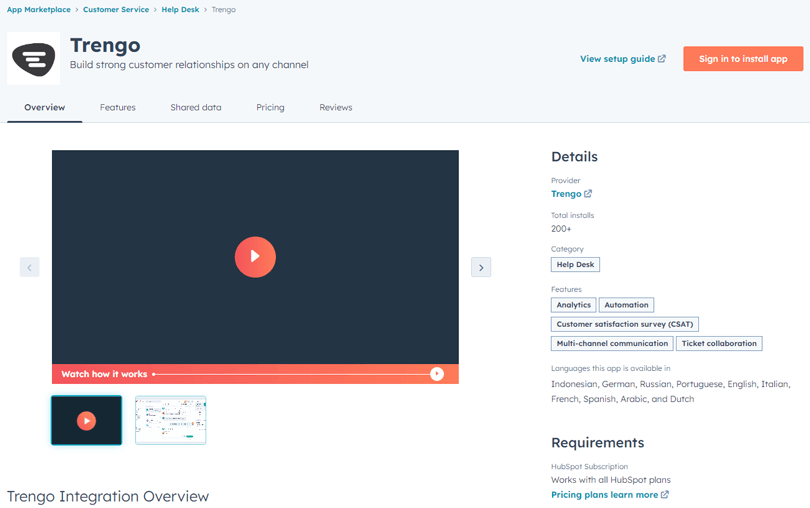
Task: Click the Help Desk category tag
Action: tap(575, 265)
